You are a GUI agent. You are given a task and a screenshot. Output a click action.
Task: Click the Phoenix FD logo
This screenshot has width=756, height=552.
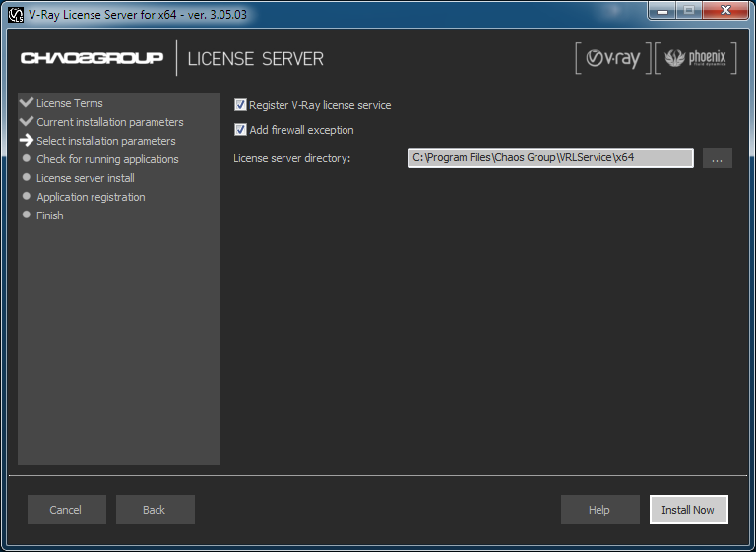(695, 59)
